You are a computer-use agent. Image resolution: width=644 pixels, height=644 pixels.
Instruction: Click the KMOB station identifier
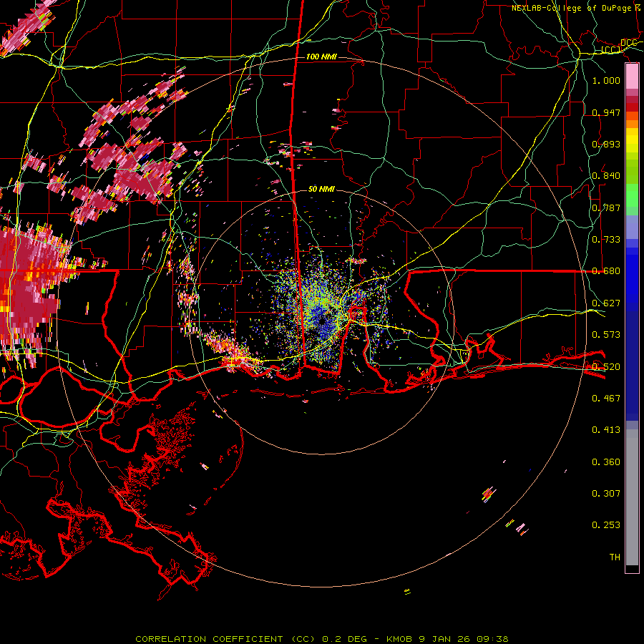point(400,639)
